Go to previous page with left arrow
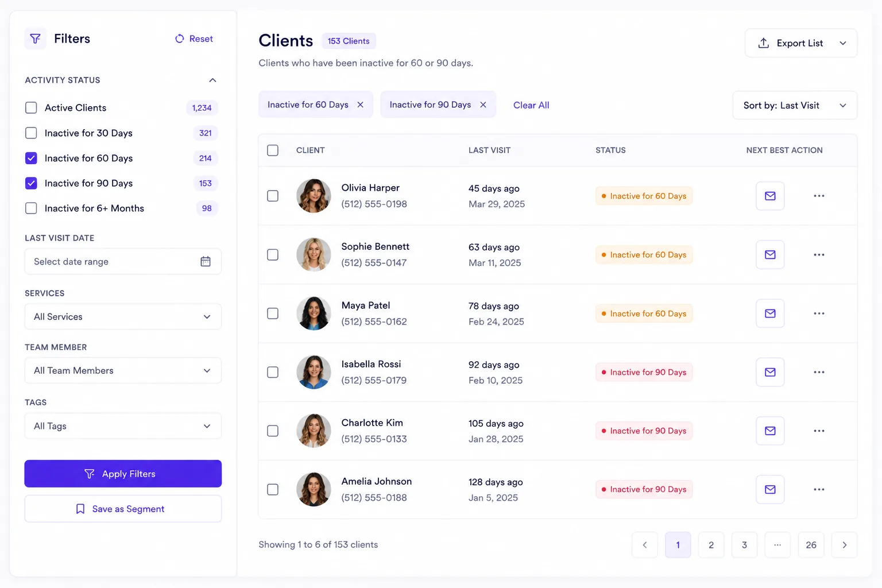 645,545
